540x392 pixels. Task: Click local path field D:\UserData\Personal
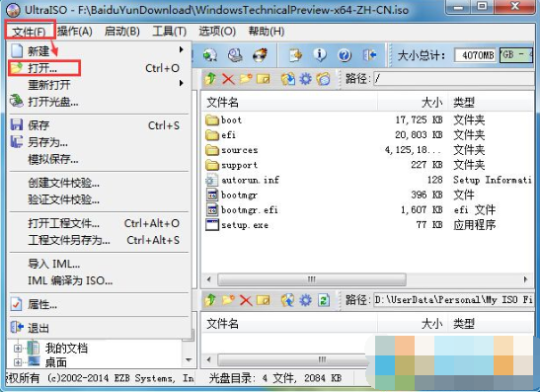tap(454, 300)
